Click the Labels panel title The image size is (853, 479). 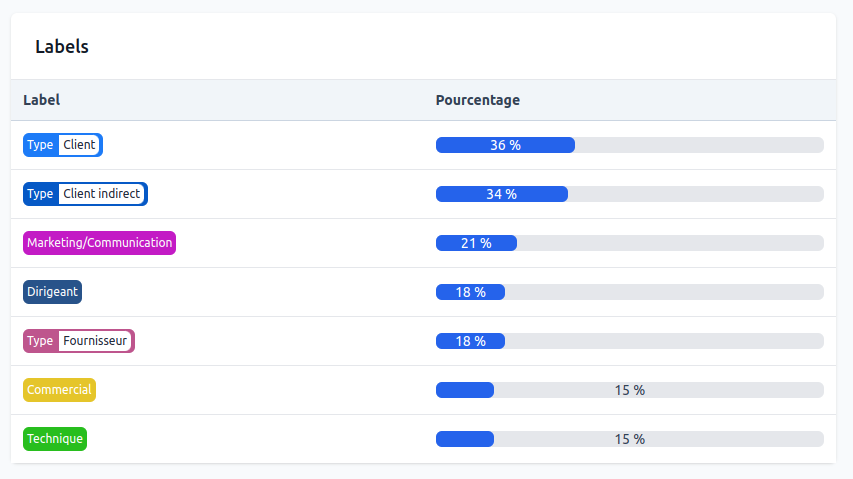[x=62, y=46]
